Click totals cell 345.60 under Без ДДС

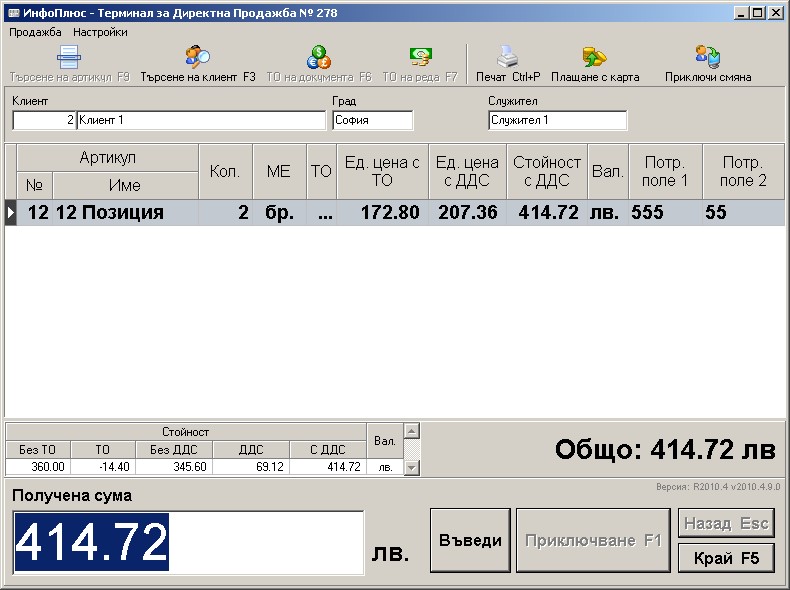click(174, 467)
